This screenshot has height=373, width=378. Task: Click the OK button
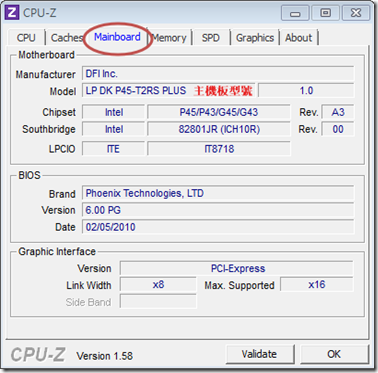point(334,354)
